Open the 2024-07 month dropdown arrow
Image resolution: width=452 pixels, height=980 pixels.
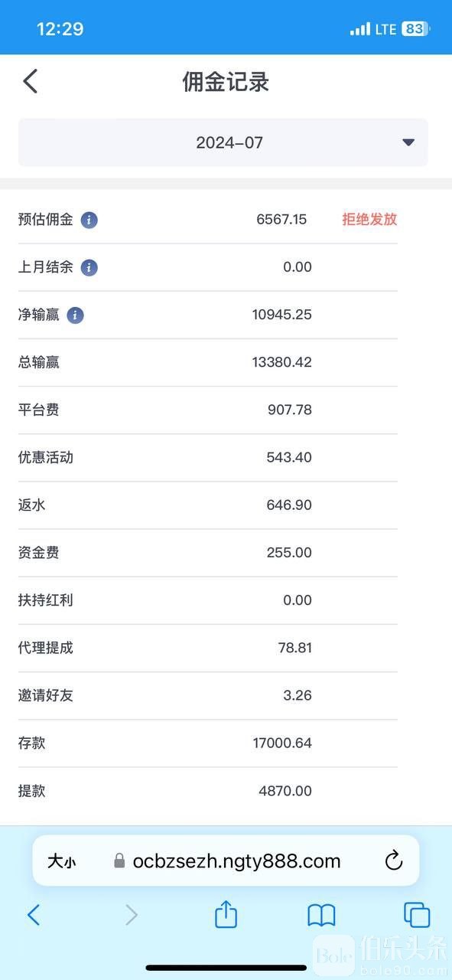pyautogui.click(x=408, y=142)
